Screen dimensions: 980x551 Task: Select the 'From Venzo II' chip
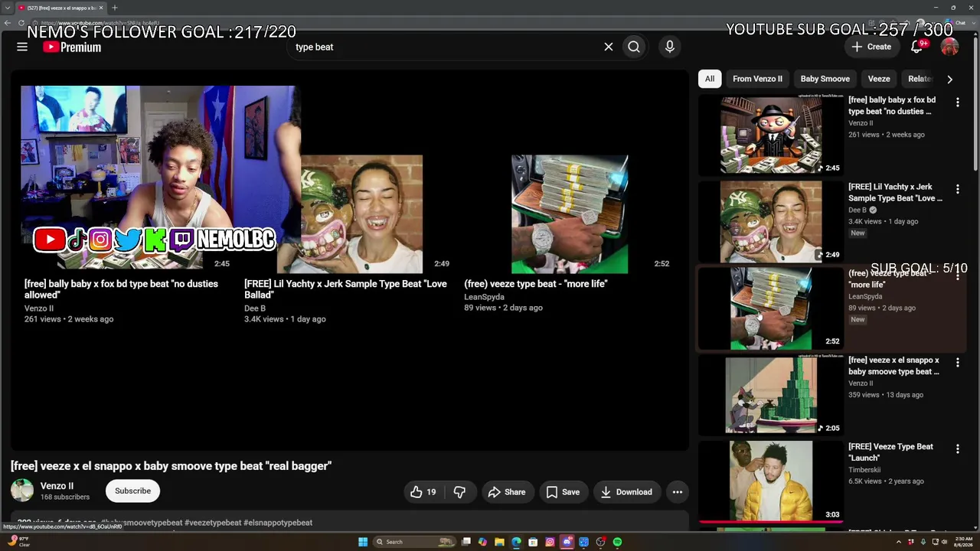757,79
